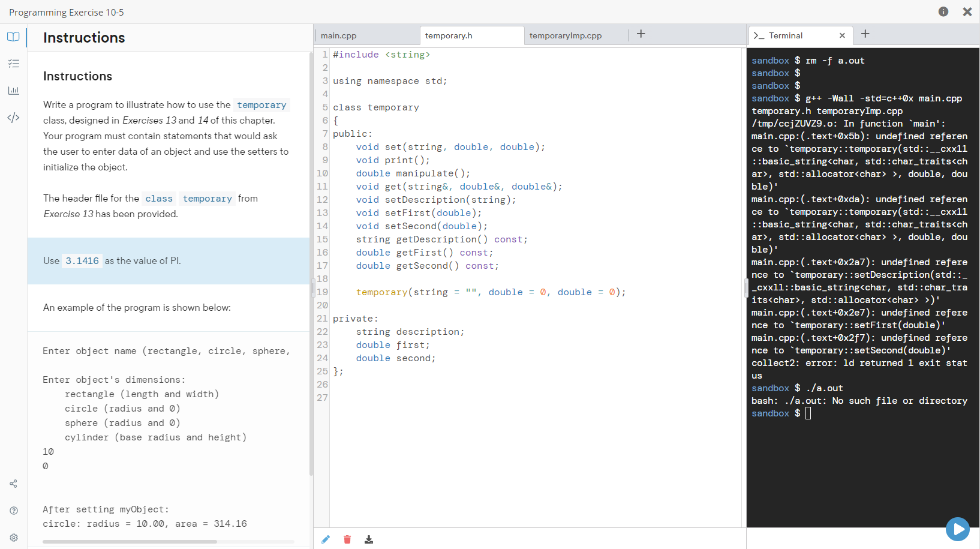Click './a.out' command in terminal
The image size is (980, 549).
click(x=824, y=388)
